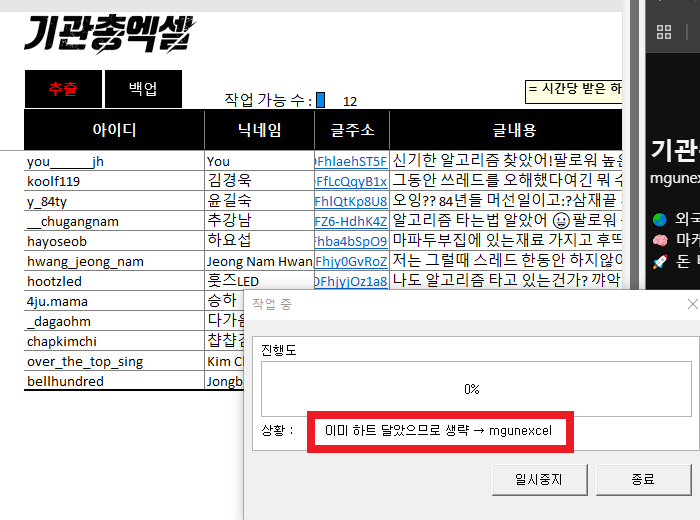Select the 아이디 column header
This screenshot has width=700, height=520.
114,130
